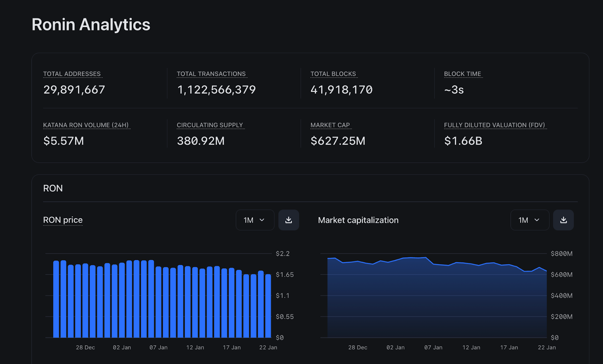Viewport: 603px width, 364px height.
Task: Click the Fully Diluted Valuation (FDV) label
Action: pos(494,125)
